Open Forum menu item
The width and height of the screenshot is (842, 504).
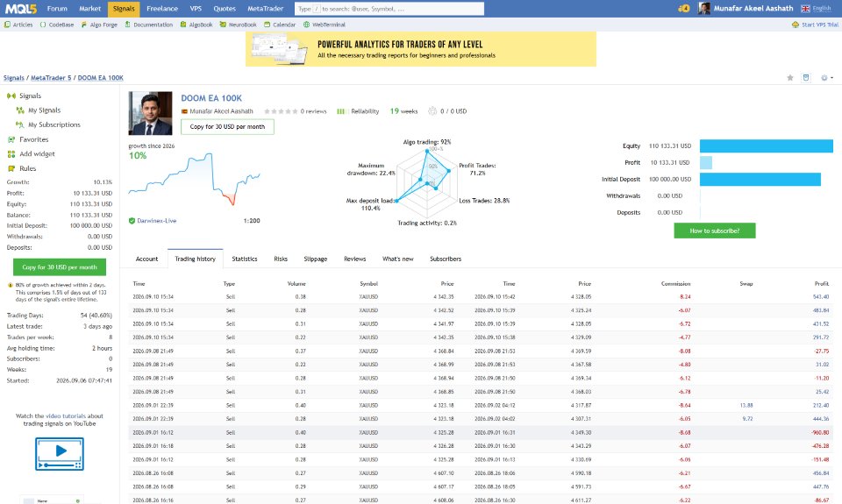click(57, 9)
